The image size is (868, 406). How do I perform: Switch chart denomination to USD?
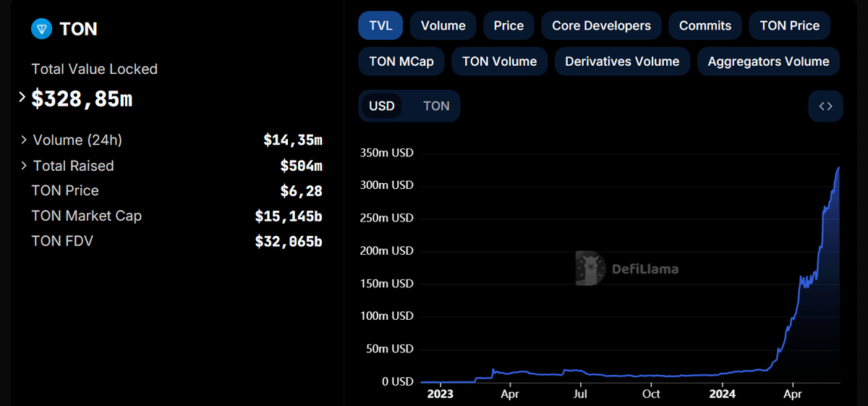click(382, 106)
